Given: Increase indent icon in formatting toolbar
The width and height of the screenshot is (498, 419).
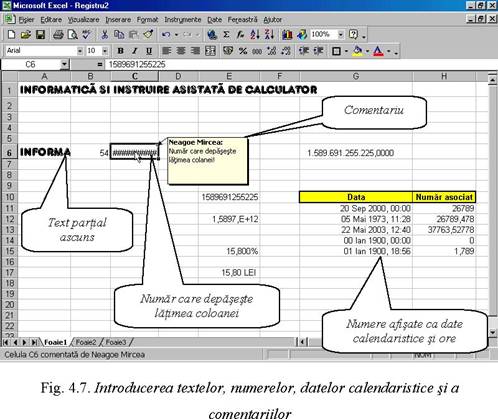Looking at the screenshot, I should pyautogui.click(x=318, y=51).
